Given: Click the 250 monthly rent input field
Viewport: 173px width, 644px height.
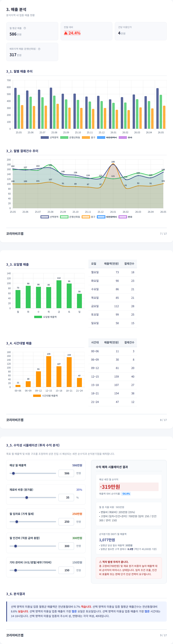Looking at the screenshot, I should (x=66, y=522).
